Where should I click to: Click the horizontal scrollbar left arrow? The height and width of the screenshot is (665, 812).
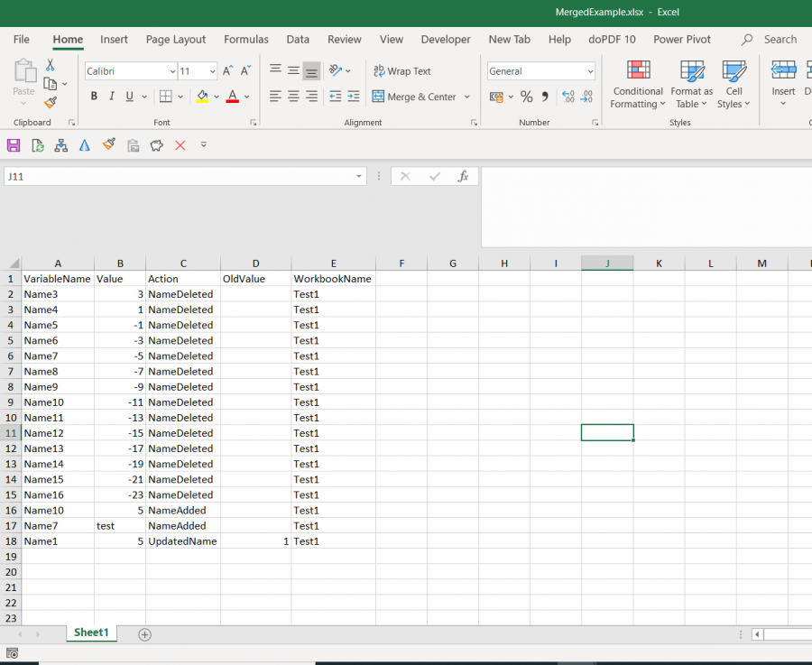tap(758, 634)
